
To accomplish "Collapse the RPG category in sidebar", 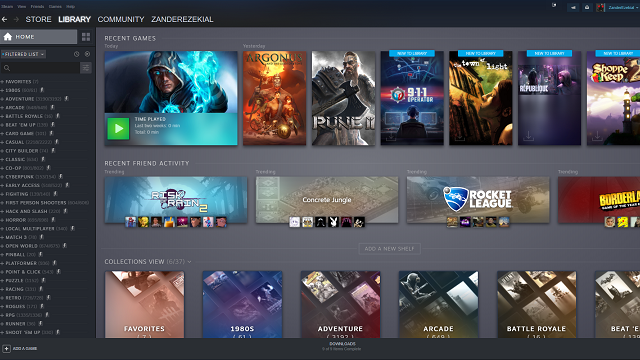I will click(x=2, y=315).
